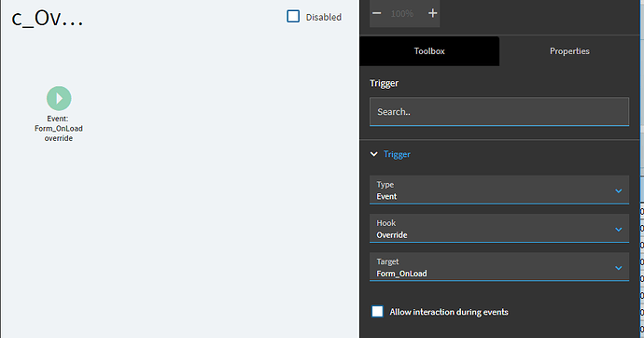The height and width of the screenshot is (338, 644).
Task: Click the Form_OnLoad override node label
Action: click(x=58, y=129)
